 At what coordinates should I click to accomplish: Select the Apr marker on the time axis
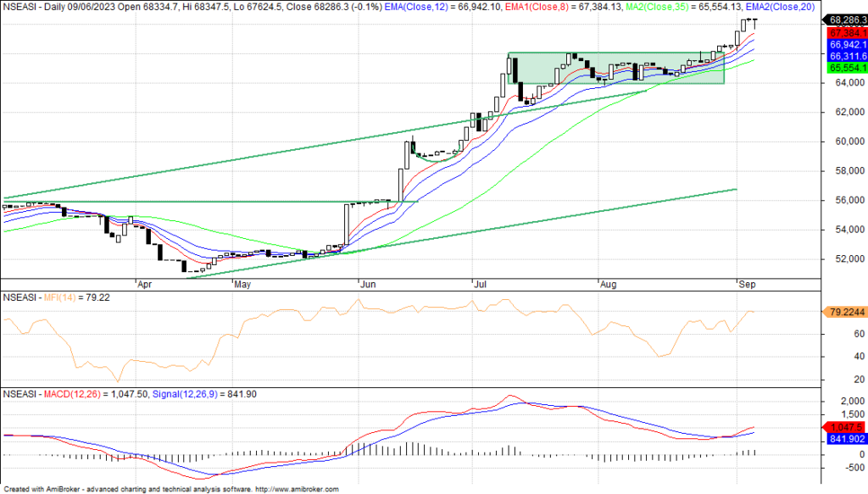coord(146,286)
